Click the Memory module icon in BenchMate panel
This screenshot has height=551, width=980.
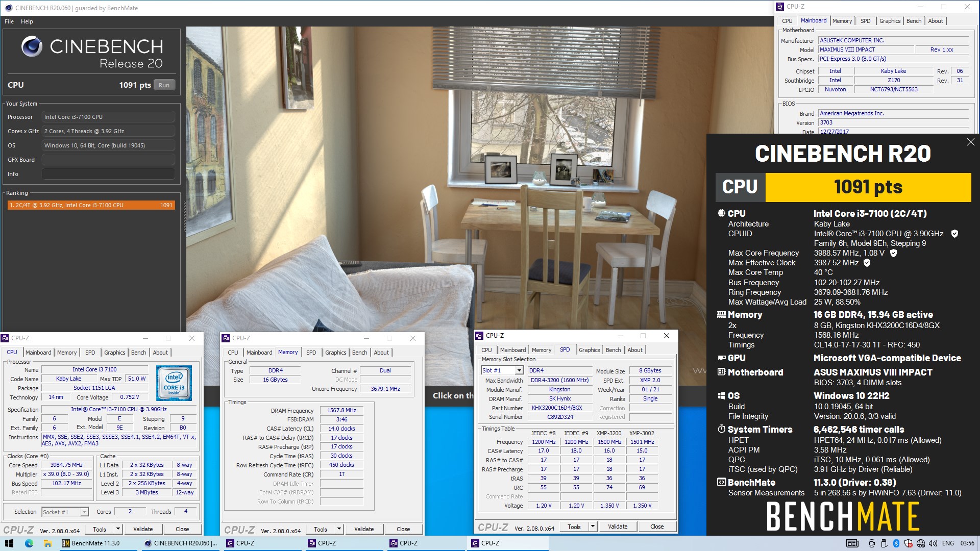[x=721, y=315]
